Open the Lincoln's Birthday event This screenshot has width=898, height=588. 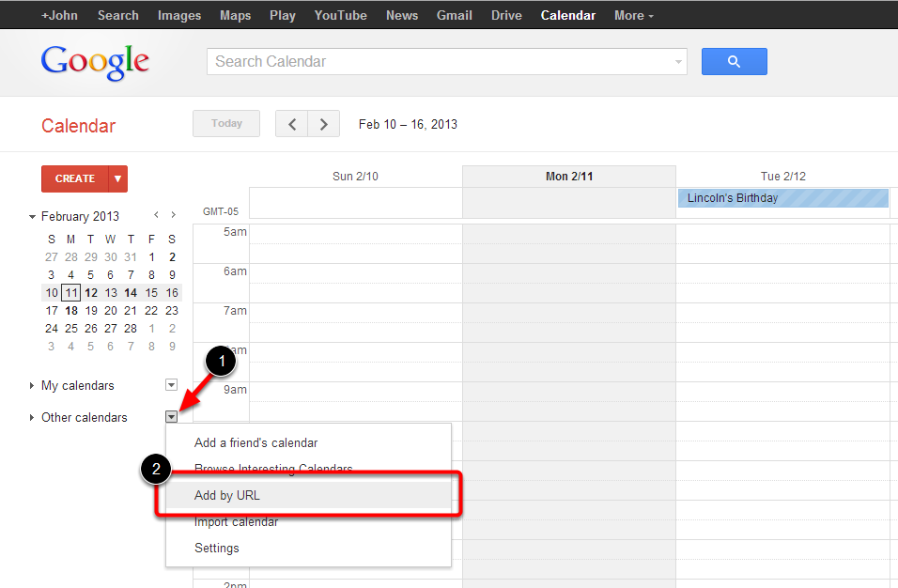point(782,198)
